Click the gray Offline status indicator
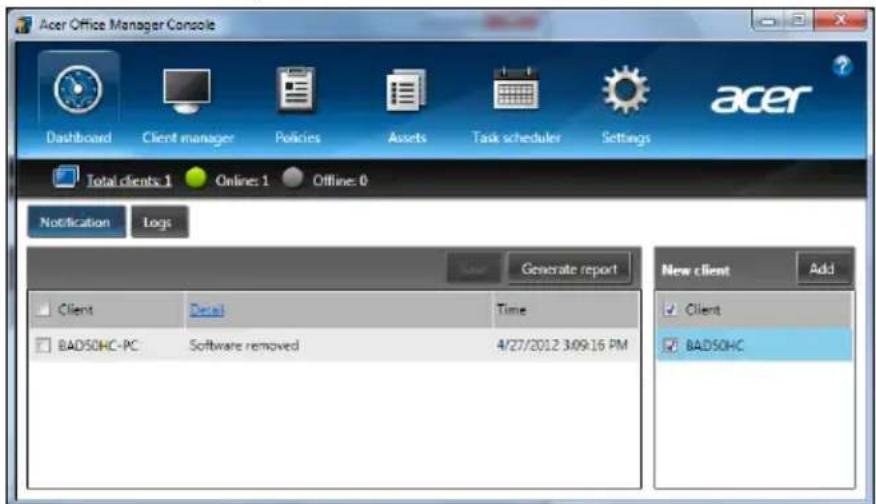 [x=292, y=178]
